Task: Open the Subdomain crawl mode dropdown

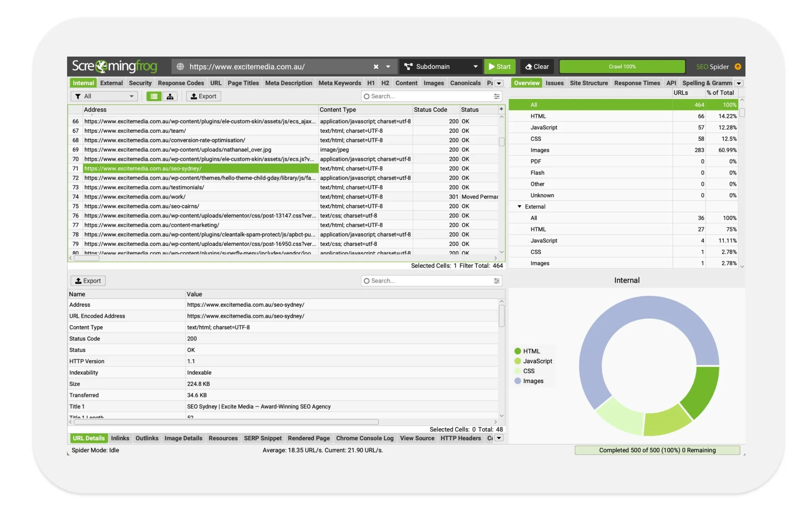Action: point(440,67)
